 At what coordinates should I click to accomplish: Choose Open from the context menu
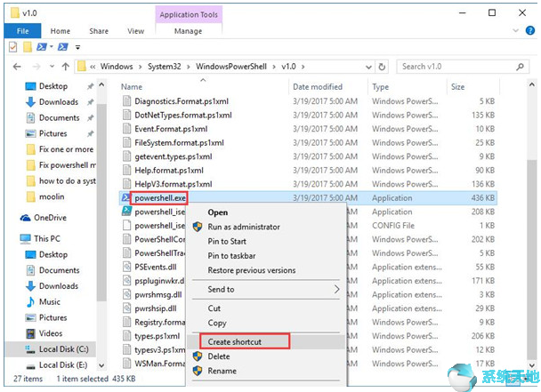218,212
